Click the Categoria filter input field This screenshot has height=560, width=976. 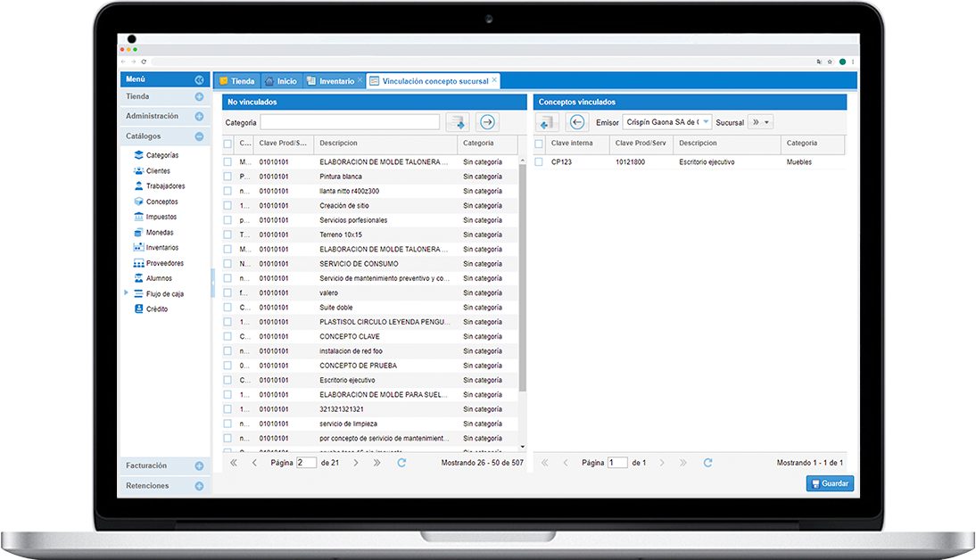point(350,122)
